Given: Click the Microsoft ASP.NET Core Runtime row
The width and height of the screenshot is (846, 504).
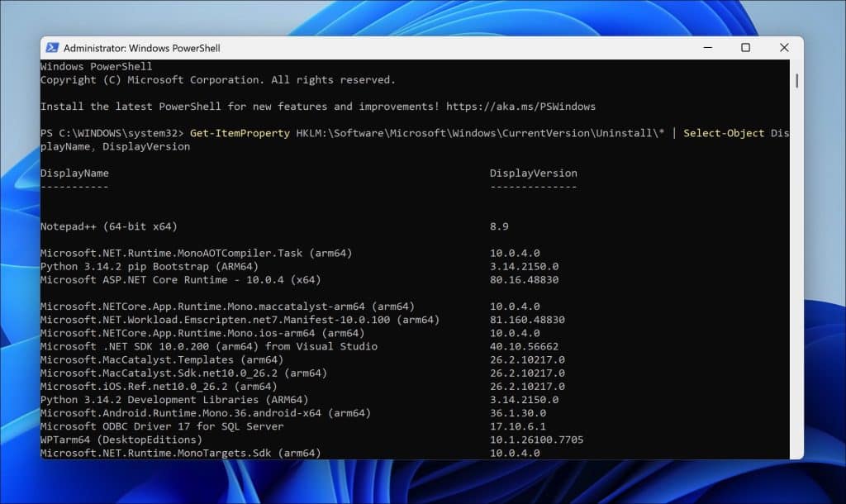Looking at the screenshot, I should pyautogui.click(x=180, y=279).
